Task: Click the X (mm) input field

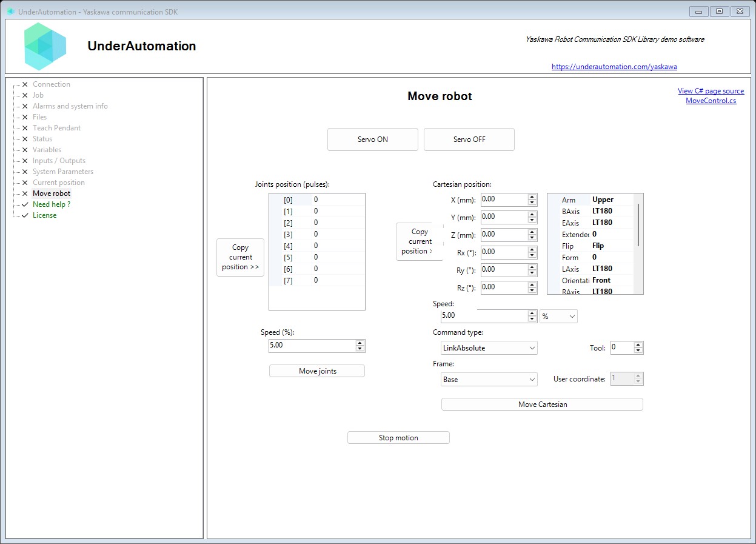Action: pyautogui.click(x=504, y=200)
